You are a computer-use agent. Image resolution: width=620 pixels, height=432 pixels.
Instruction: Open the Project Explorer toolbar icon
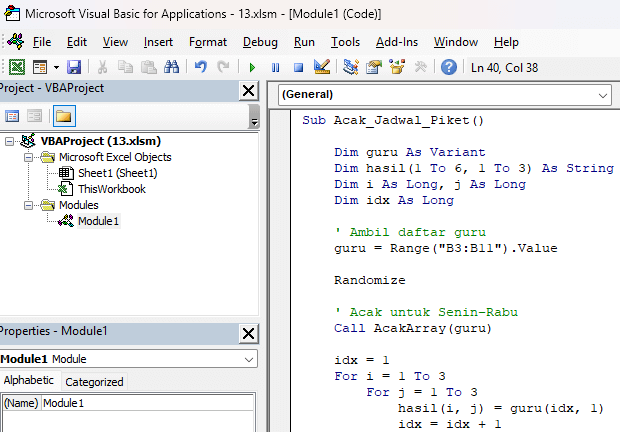(x=351, y=67)
